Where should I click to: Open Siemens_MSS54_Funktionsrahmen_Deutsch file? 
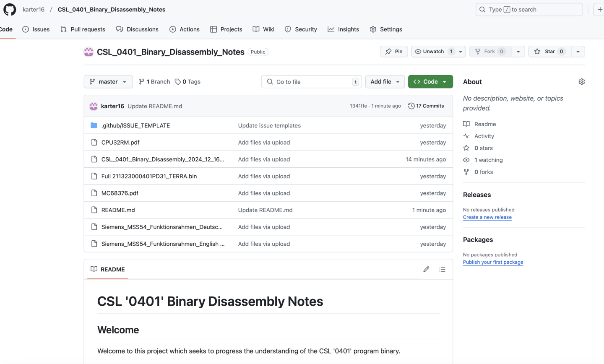pos(162,227)
